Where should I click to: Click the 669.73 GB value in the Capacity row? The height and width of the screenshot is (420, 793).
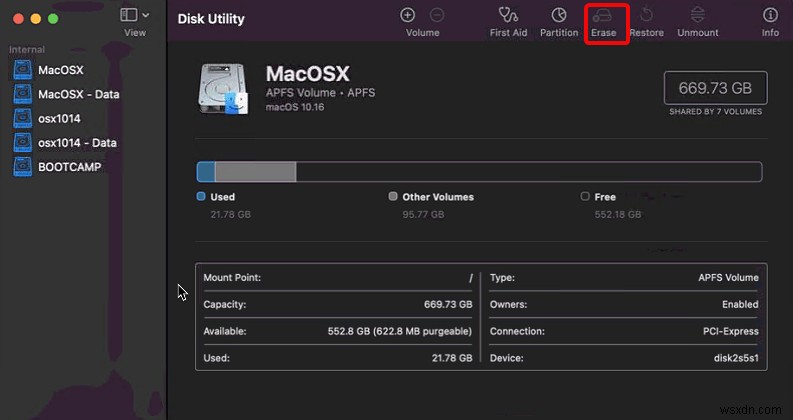(448, 305)
